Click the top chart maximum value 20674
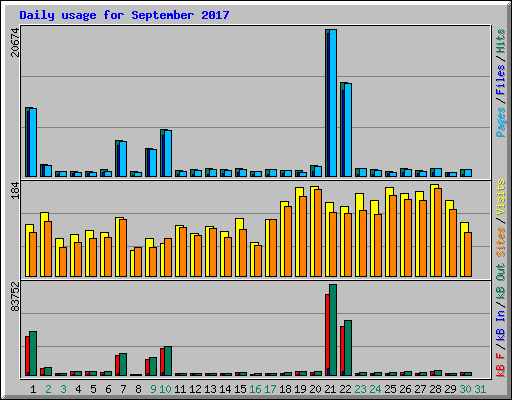This screenshot has width=512, height=400. [x=15, y=42]
